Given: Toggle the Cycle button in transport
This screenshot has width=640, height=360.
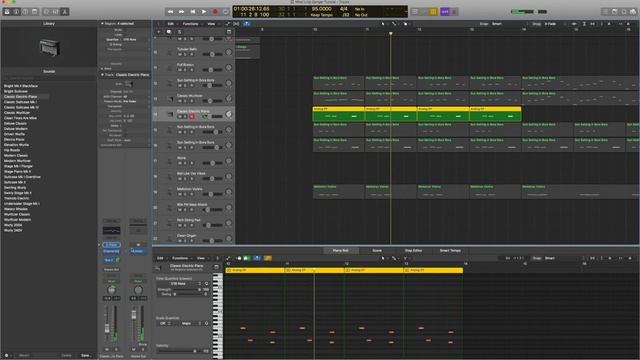Looking at the screenshot, I should tap(226, 12).
